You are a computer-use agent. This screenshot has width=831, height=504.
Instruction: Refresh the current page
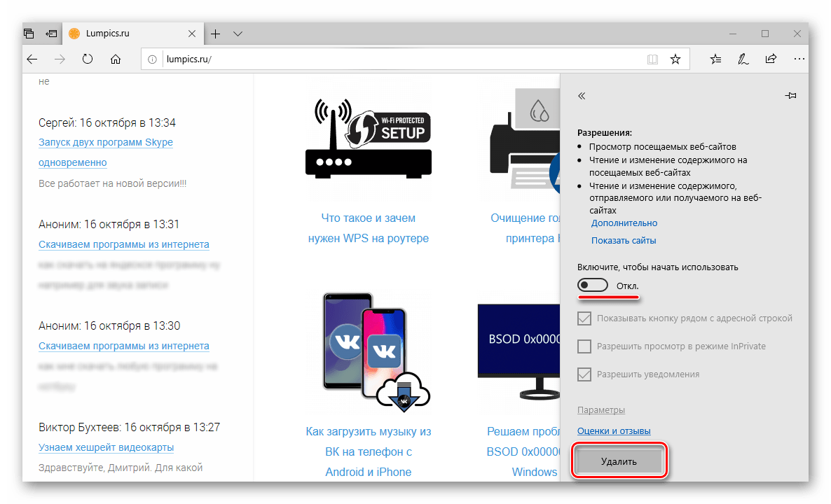tap(88, 59)
